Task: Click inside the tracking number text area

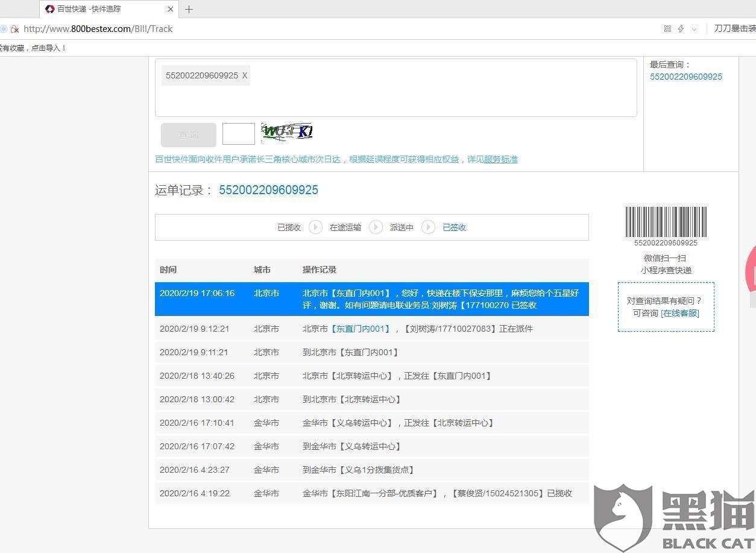Action: (x=395, y=87)
